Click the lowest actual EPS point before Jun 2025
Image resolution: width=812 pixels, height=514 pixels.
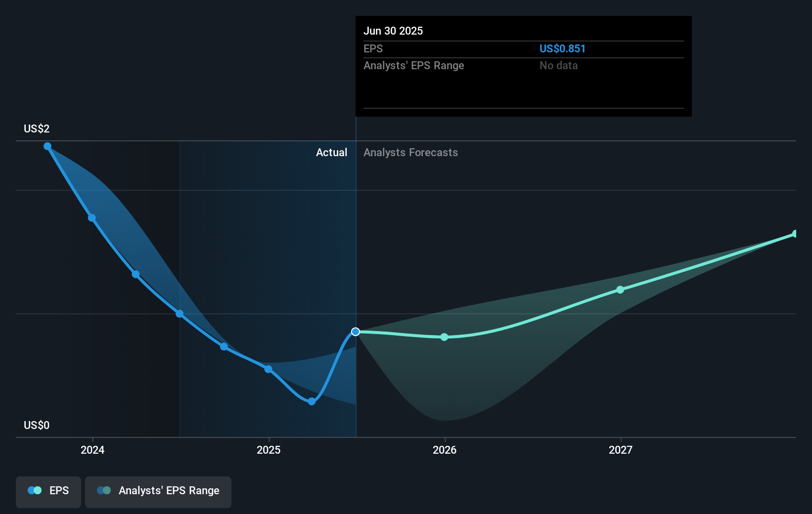click(312, 401)
